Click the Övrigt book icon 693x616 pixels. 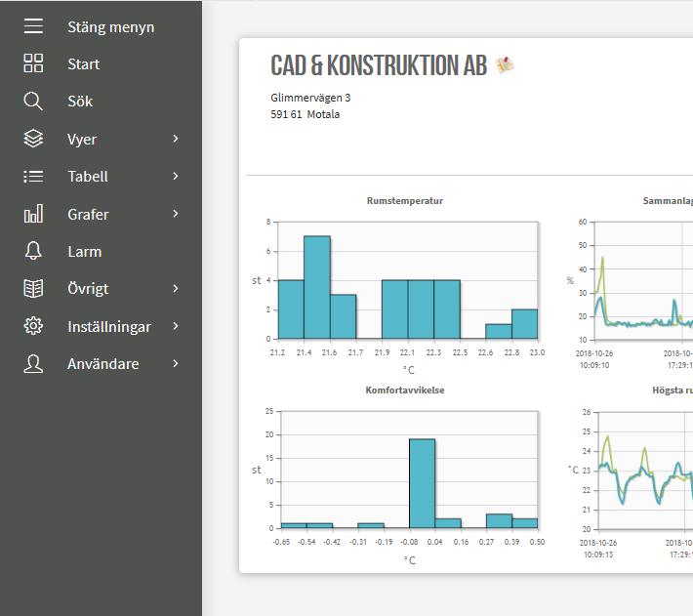[x=33, y=289]
